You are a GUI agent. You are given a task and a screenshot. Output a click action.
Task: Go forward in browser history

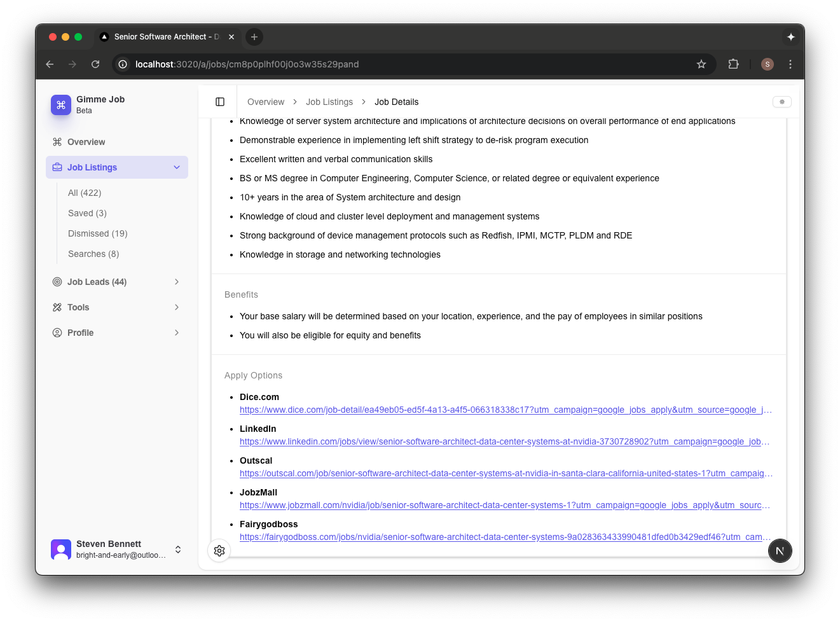tap(72, 64)
